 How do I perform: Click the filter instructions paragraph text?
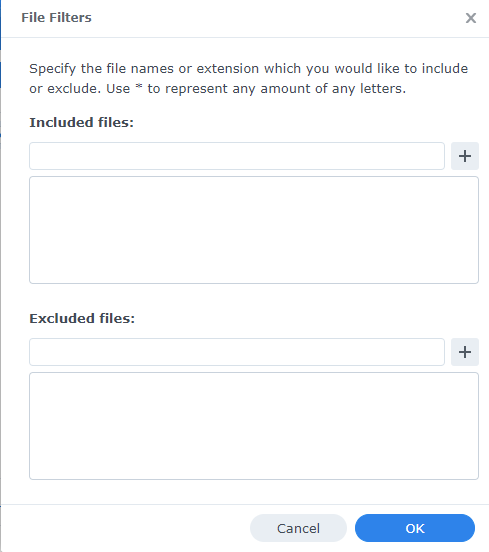(x=249, y=79)
